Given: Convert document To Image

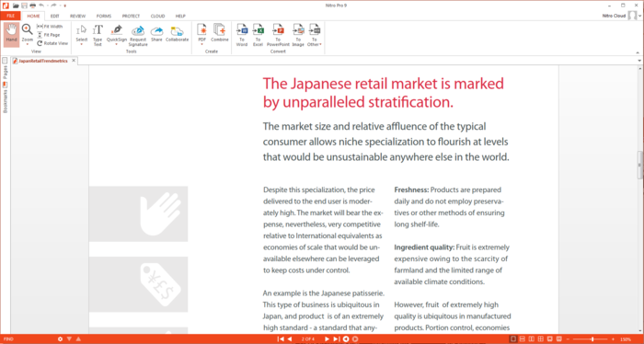Looking at the screenshot, I should [x=298, y=35].
